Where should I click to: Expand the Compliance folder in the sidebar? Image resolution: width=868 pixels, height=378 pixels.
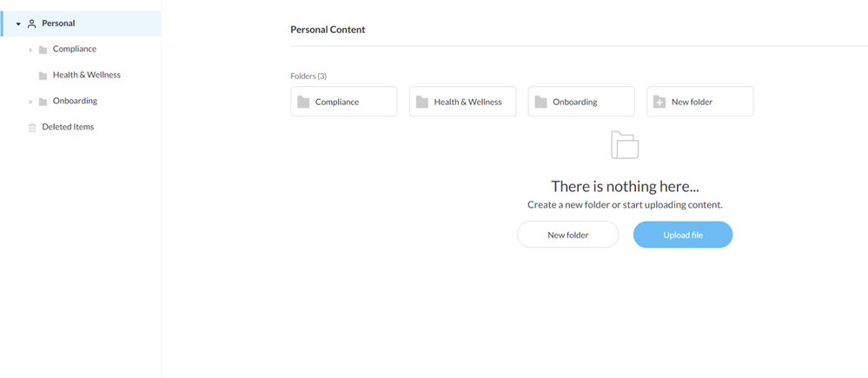[x=30, y=50]
